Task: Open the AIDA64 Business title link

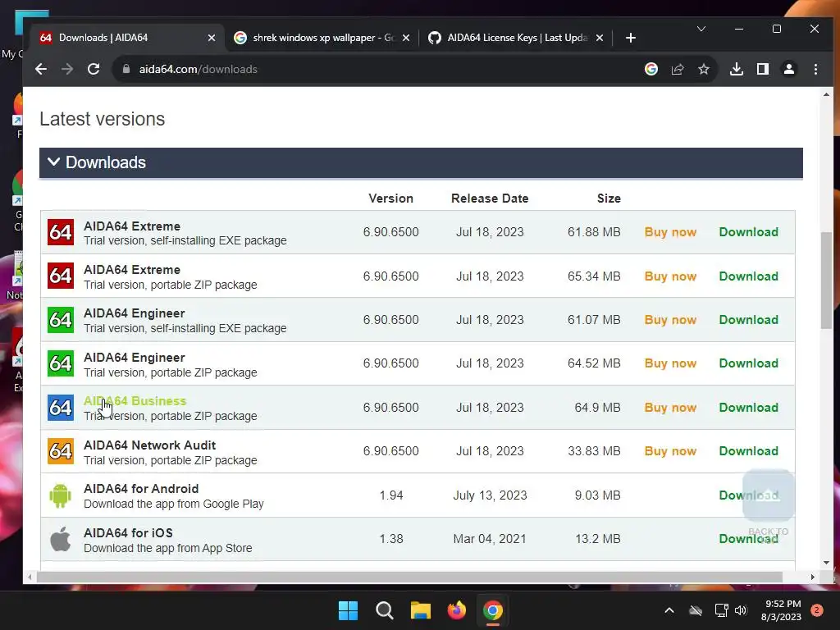Action: 135,400
